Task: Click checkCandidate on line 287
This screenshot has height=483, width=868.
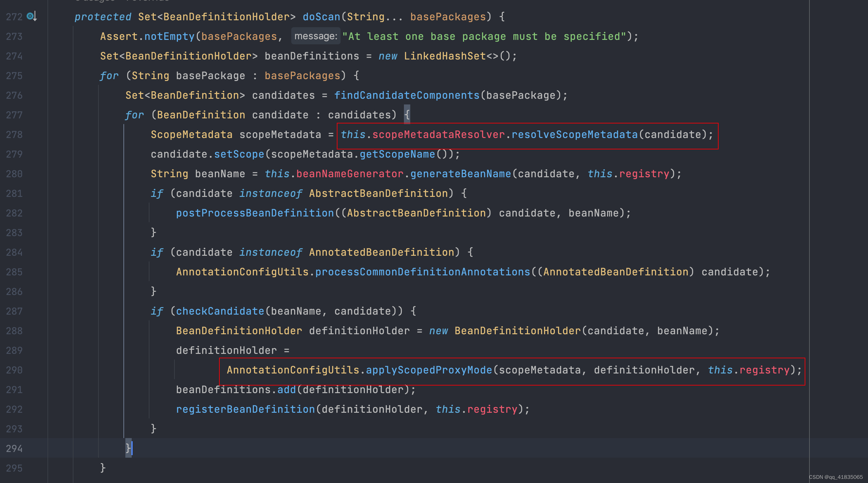Action: [x=220, y=311]
